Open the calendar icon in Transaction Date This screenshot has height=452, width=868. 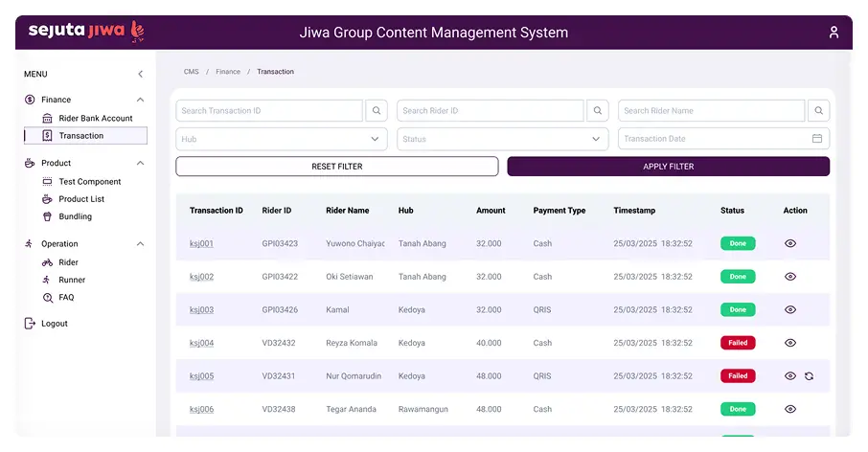coord(817,139)
